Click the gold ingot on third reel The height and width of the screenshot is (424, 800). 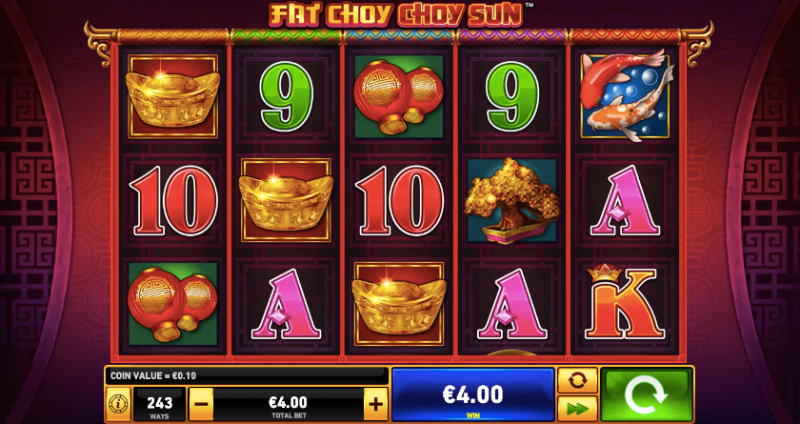[x=399, y=304]
